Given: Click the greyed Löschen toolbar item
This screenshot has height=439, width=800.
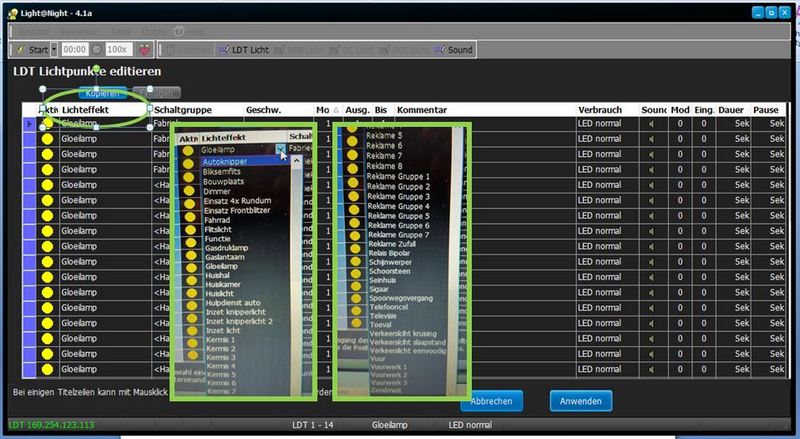Looking at the screenshot, I should coord(189,50).
